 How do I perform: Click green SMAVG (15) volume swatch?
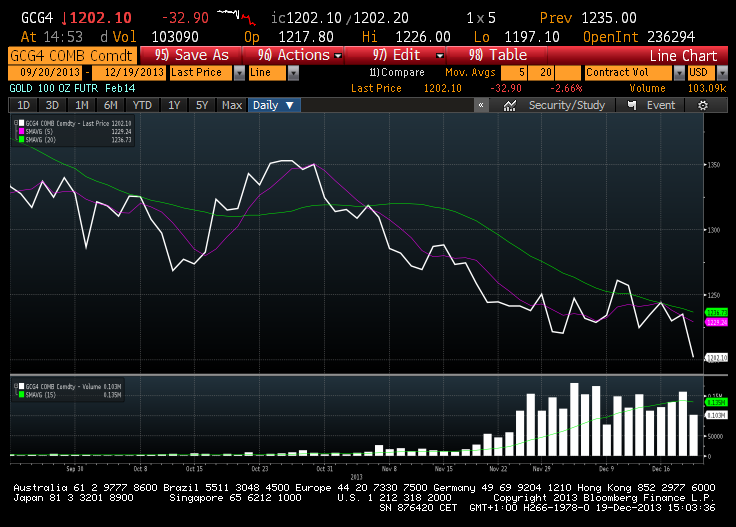coord(22,395)
